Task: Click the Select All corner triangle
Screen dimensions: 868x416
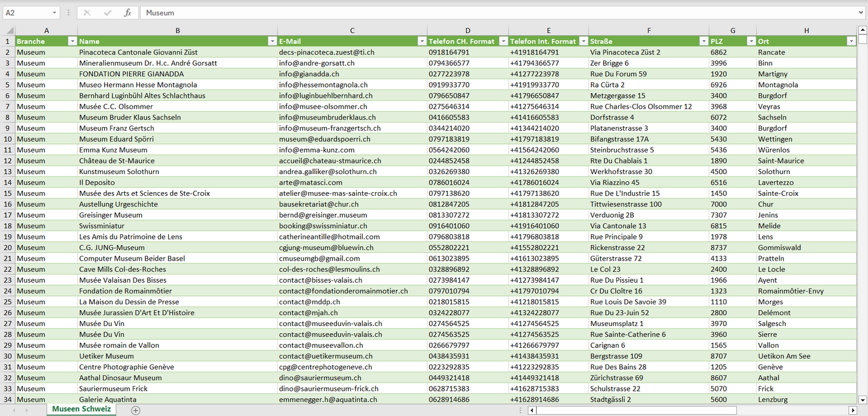Action: point(9,31)
